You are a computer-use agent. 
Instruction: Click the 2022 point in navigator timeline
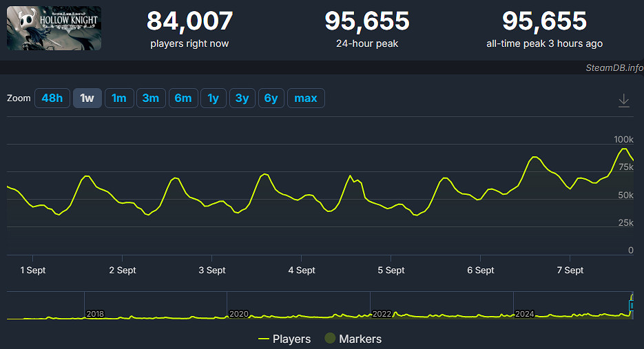381,314
